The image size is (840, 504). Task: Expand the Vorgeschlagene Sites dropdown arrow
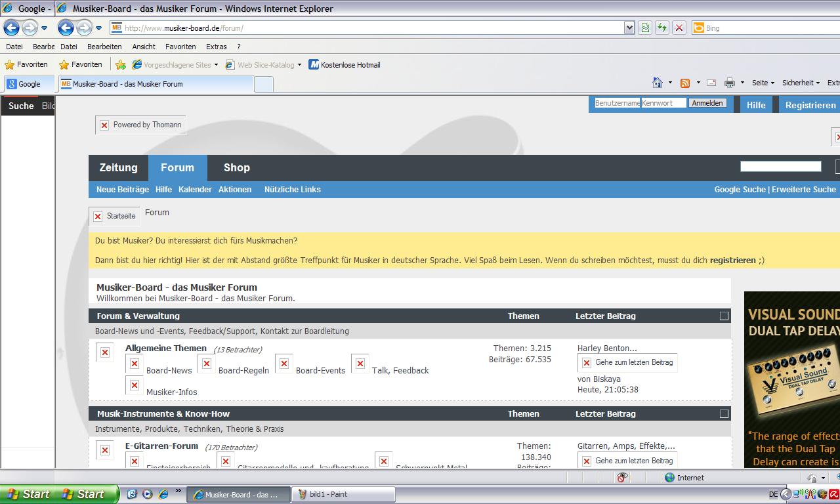coord(216,65)
